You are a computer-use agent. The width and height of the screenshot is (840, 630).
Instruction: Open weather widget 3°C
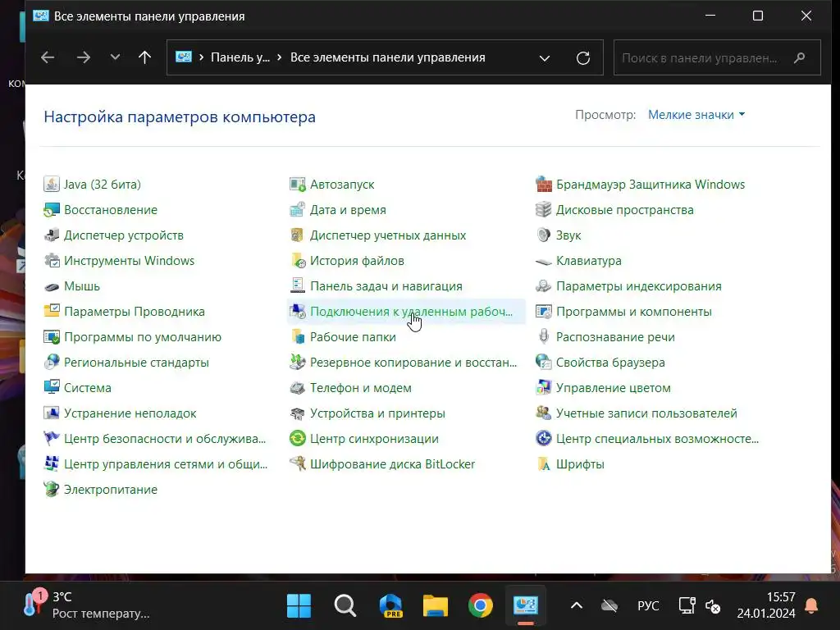85,605
